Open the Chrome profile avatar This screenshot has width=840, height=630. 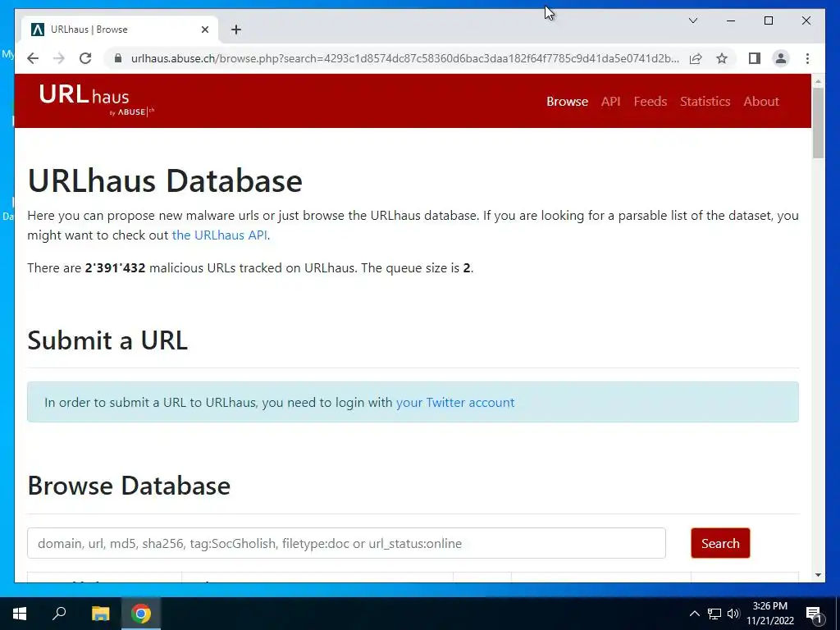point(781,58)
